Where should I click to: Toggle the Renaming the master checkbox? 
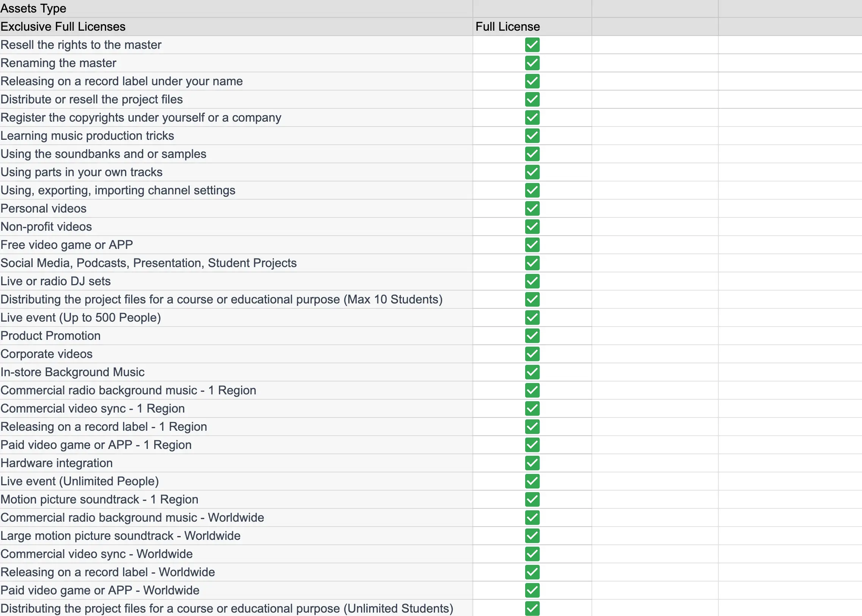tap(532, 63)
